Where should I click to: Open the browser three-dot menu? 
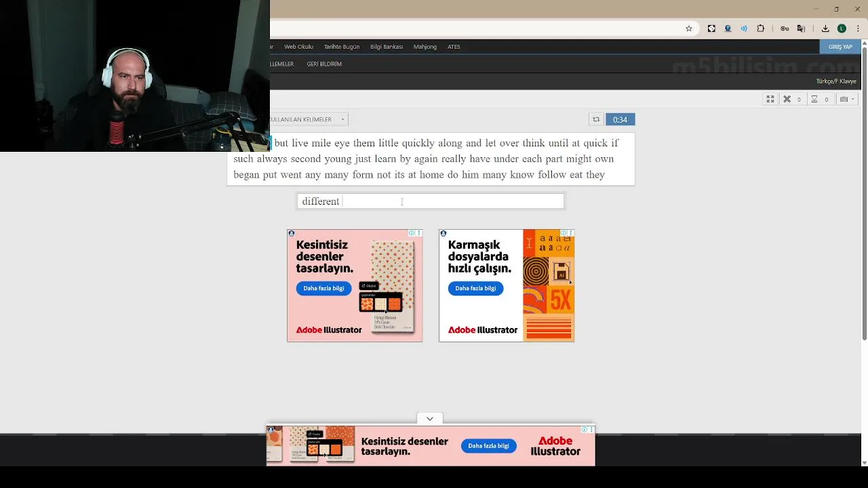tap(856, 28)
